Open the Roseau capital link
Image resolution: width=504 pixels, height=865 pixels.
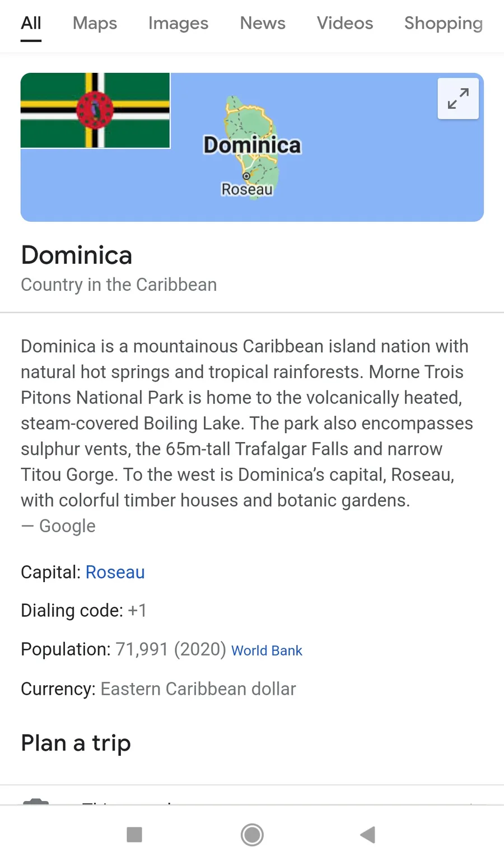pos(115,572)
